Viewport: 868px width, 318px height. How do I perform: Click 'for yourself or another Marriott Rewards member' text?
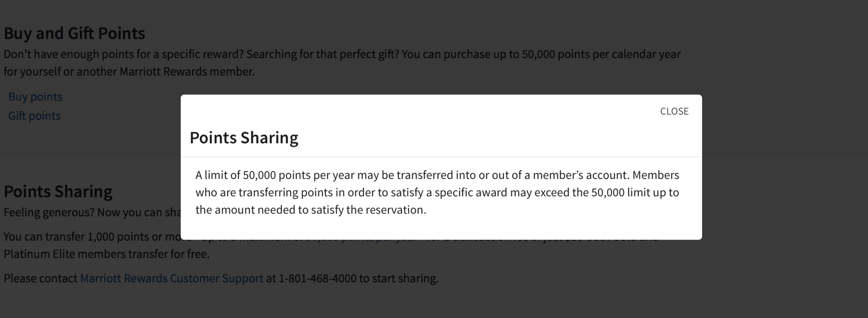pos(129,71)
